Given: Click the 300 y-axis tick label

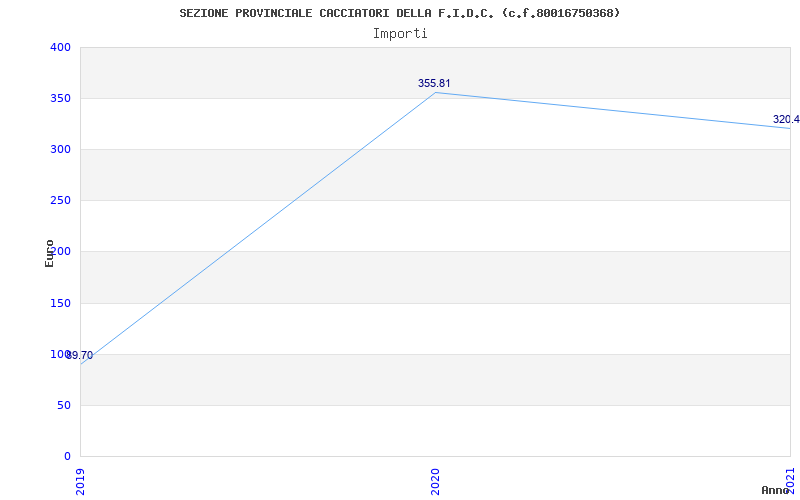Looking at the screenshot, I should coord(60,149).
